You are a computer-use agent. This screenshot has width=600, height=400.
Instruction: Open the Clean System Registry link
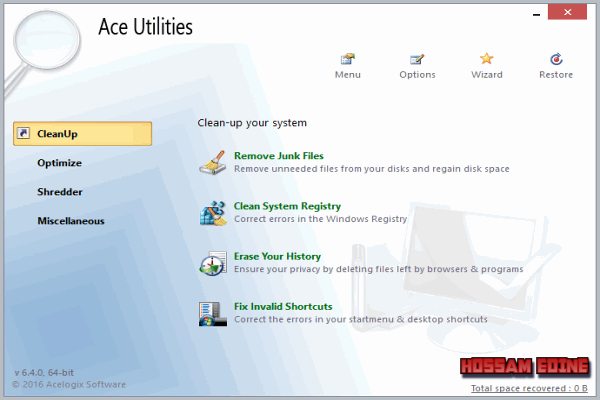click(x=287, y=206)
